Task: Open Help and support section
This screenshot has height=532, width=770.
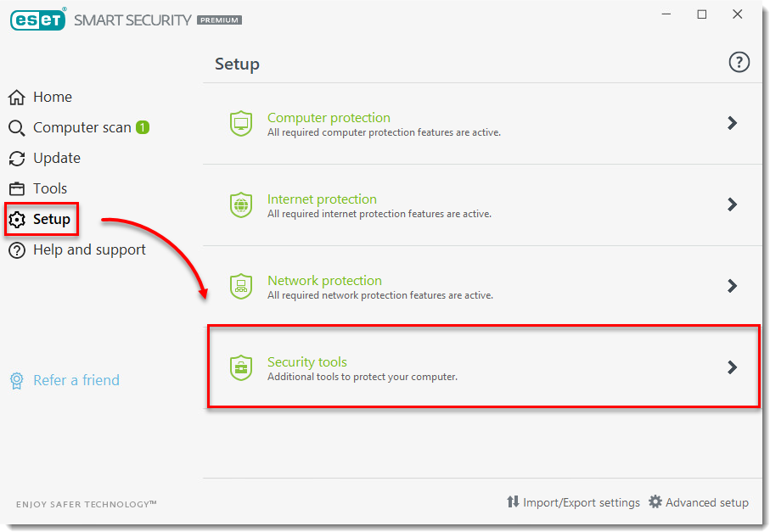Action: pyautogui.click(x=88, y=249)
